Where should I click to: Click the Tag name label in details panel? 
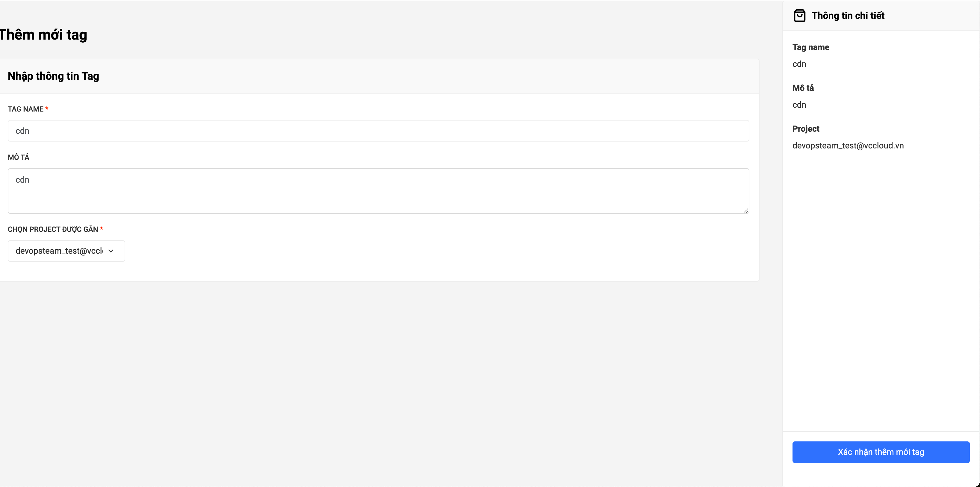(x=811, y=47)
